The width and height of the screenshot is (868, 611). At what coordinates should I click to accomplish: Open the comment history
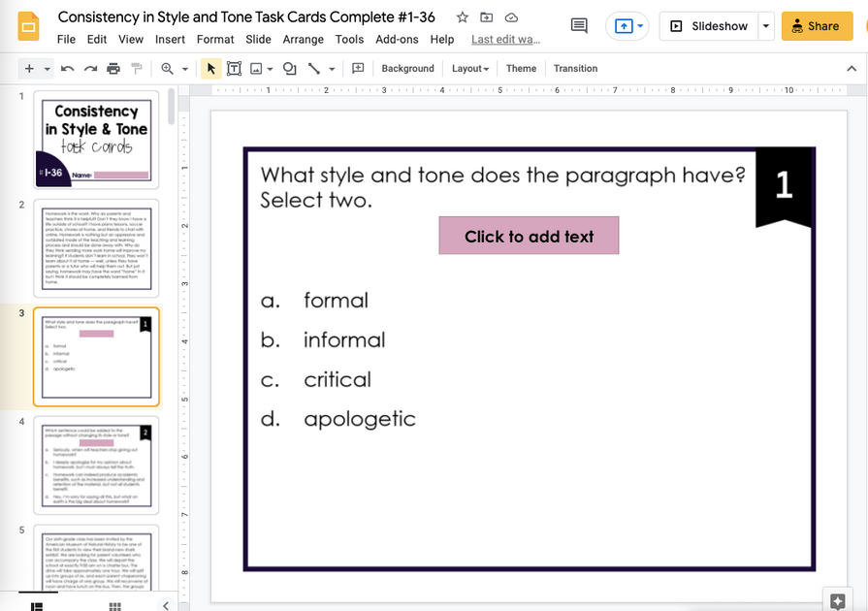(579, 26)
